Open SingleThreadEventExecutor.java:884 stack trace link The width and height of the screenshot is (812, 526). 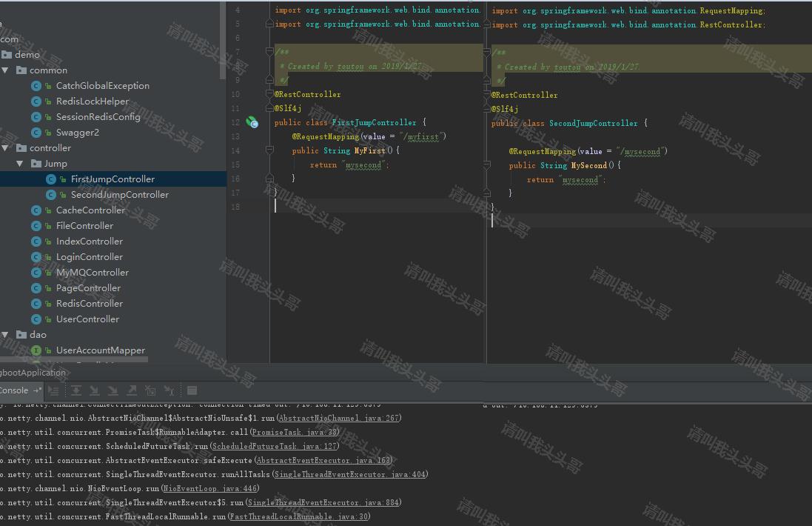coord(323,502)
